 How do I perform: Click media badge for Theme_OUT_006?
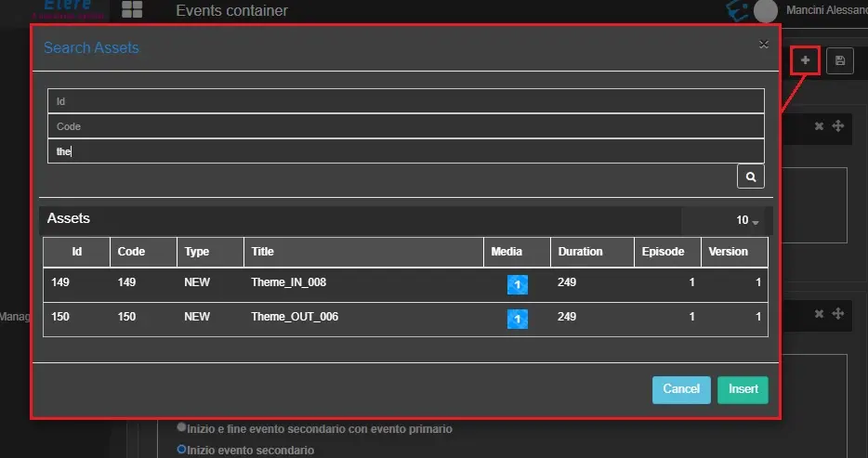point(517,319)
